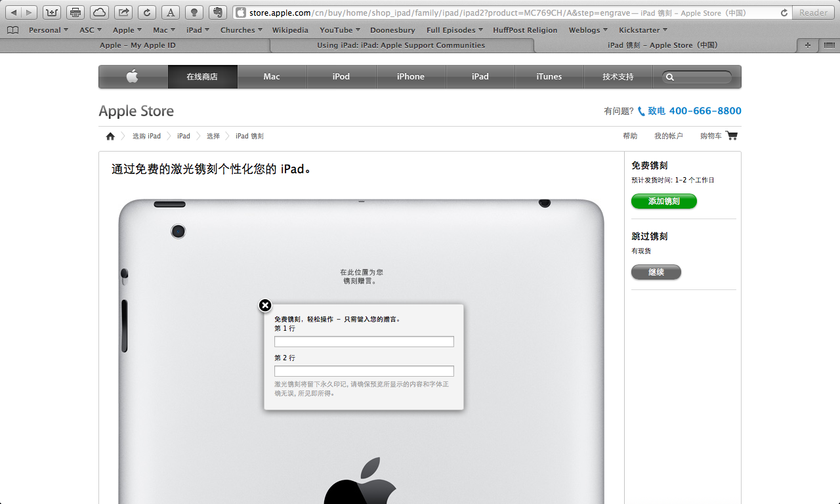Click the 选购 iPad breadcrumb link

tap(146, 136)
